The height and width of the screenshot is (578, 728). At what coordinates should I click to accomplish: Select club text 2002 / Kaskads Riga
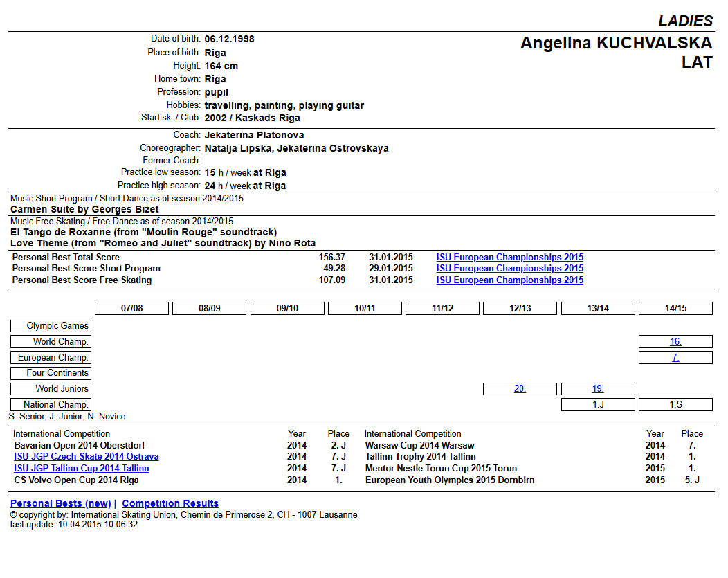(x=252, y=118)
